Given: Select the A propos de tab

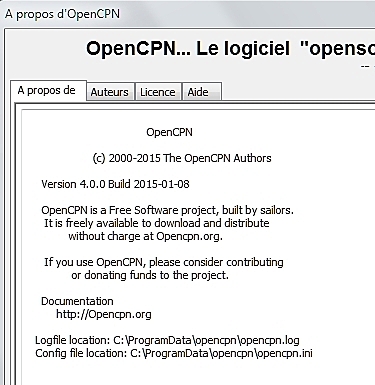Looking at the screenshot, I should (48, 90).
